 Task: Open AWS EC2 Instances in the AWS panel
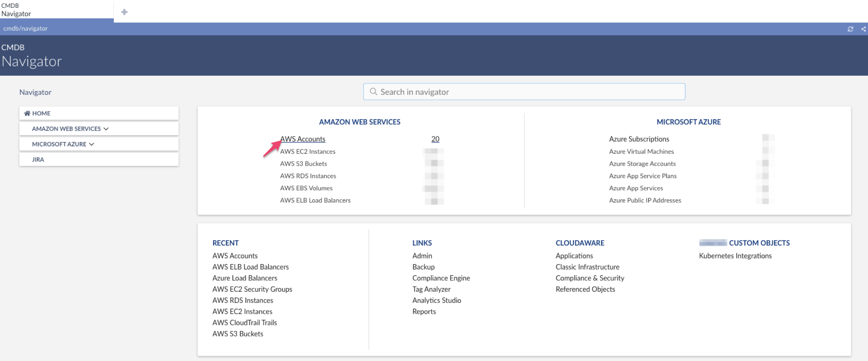308,151
